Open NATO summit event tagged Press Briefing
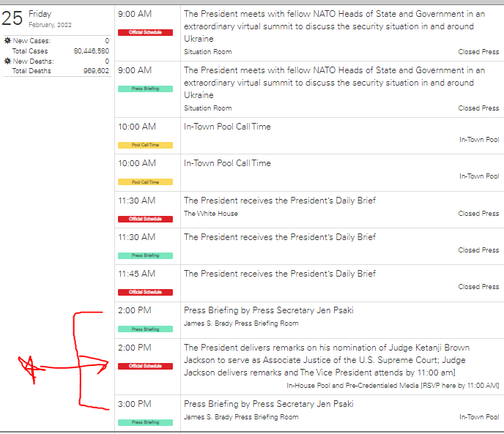This screenshot has height=434, width=504. point(334,83)
